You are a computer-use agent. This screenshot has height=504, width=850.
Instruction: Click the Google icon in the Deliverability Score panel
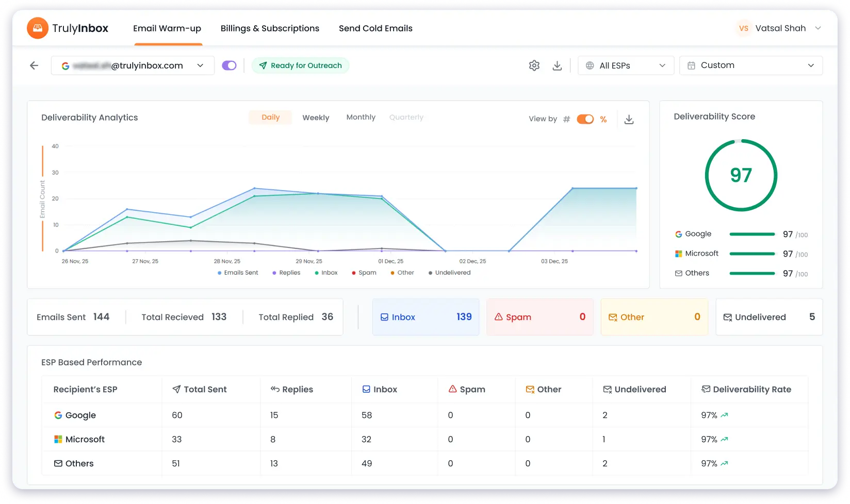click(678, 234)
